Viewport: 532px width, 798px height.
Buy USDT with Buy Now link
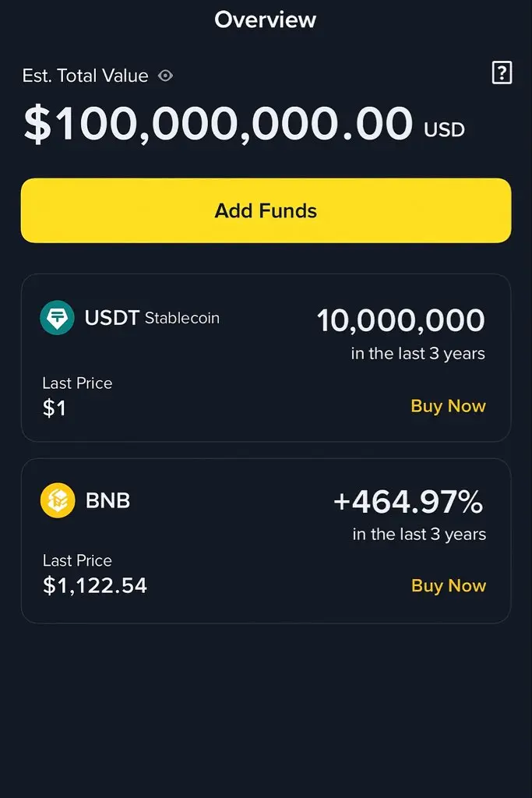[448, 406]
